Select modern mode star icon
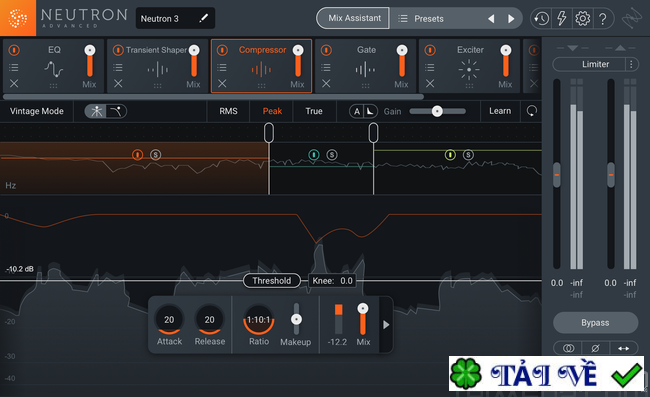 (x=97, y=111)
